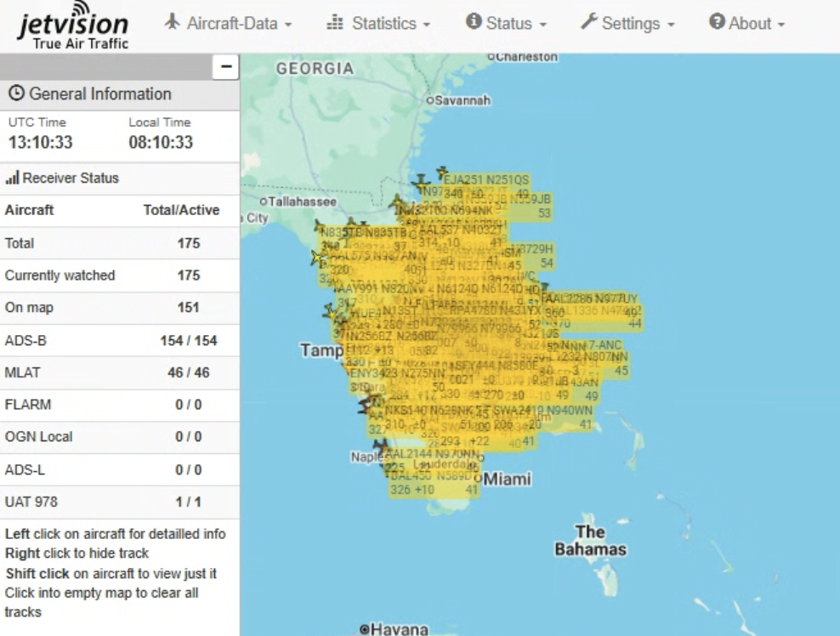Click the EJA251 N251QS flight label
Image resolution: width=840 pixels, height=636 pixels.
(486, 180)
